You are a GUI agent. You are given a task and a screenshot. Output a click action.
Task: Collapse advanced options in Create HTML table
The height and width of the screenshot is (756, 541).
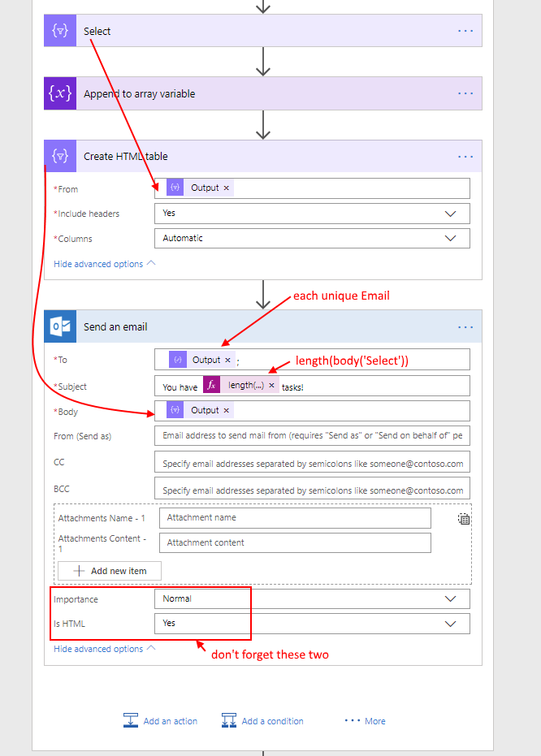[104, 264]
